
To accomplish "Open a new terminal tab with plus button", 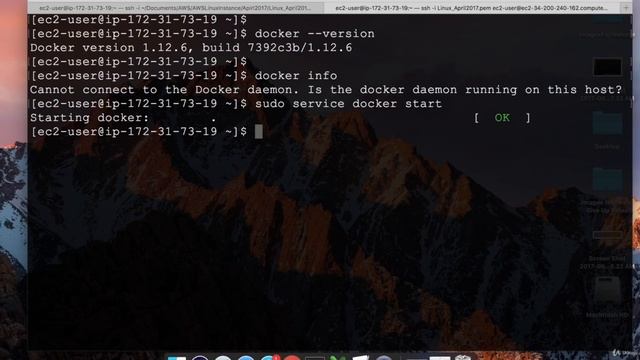I will click(x=626, y=8).
